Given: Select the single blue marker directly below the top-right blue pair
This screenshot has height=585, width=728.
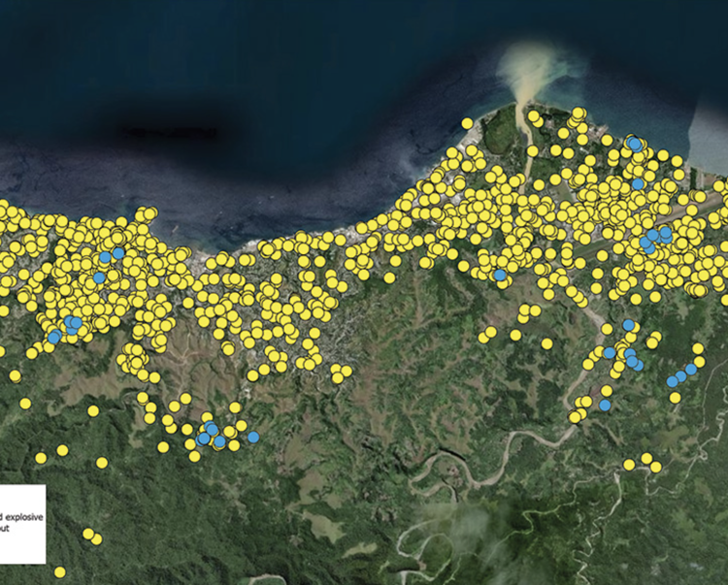Looking at the screenshot, I should point(638,183).
